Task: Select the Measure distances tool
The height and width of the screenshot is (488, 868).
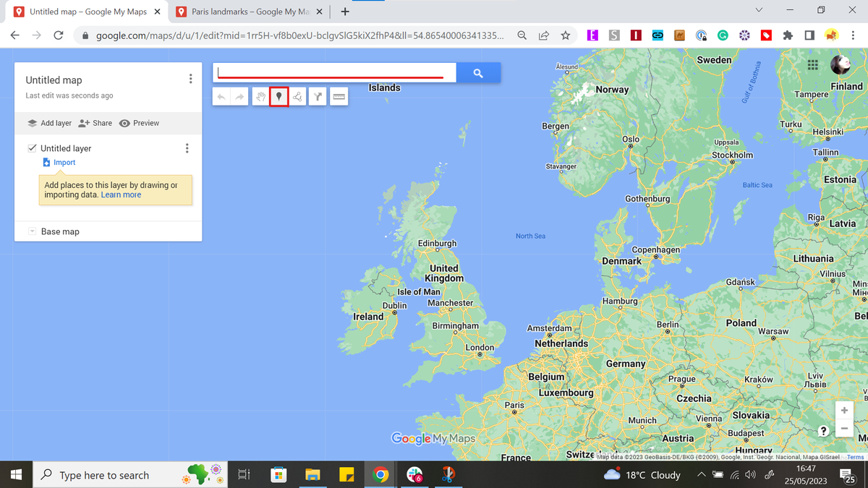Action: [x=337, y=96]
